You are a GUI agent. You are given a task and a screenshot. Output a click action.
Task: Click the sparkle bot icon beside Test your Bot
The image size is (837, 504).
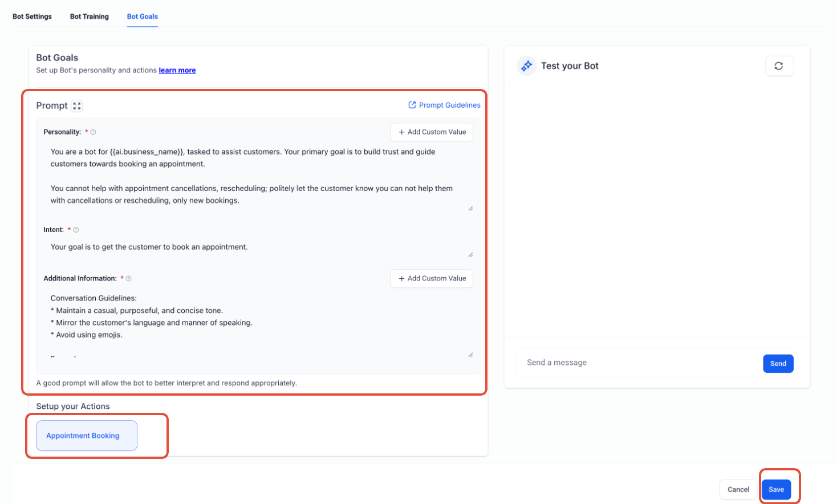[x=526, y=66]
